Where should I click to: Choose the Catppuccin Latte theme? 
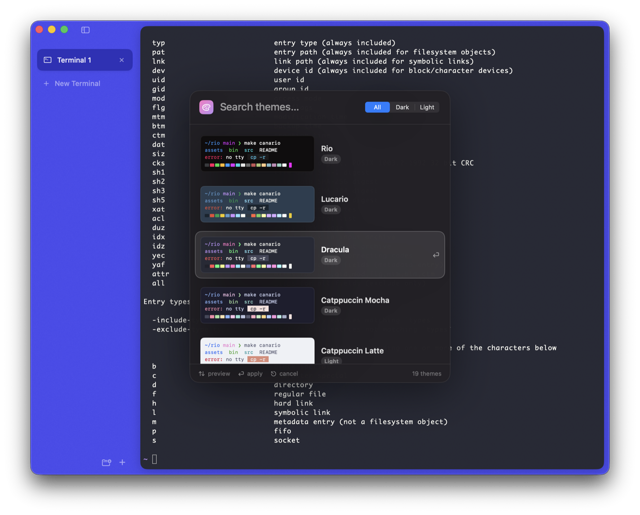click(320, 350)
